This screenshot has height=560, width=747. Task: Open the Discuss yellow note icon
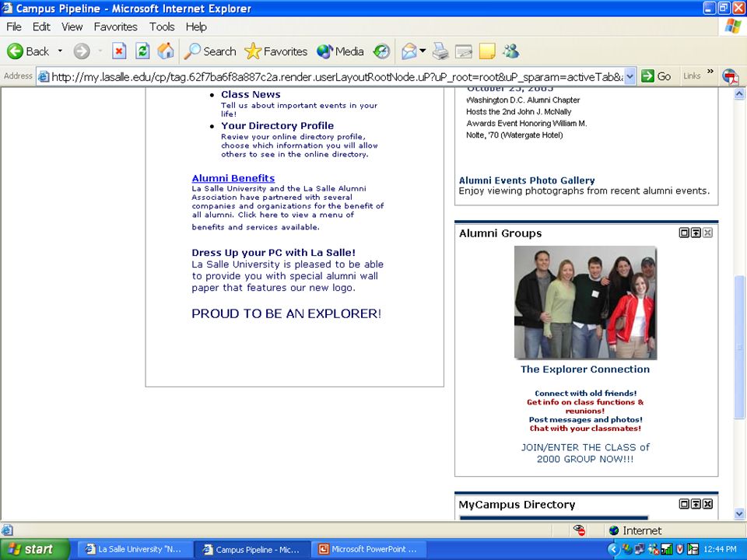(487, 51)
